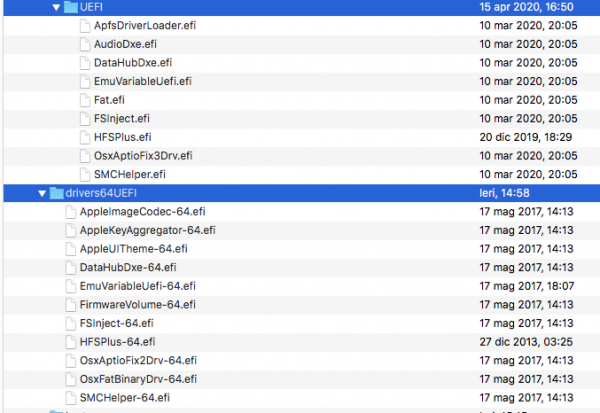Select file name Fat.efi
The width and height of the screenshot is (600, 413).
tap(109, 100)
